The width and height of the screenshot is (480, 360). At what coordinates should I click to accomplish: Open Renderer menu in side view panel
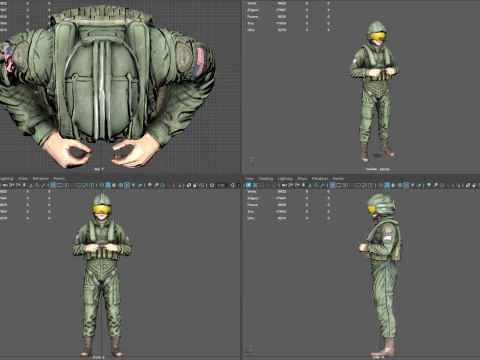pos(320,178)
